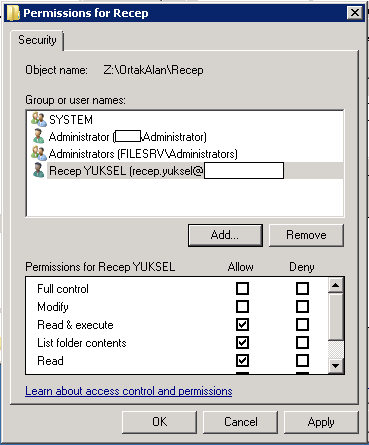Uncheck Allow for Read & execute

[x=242, y=324]
